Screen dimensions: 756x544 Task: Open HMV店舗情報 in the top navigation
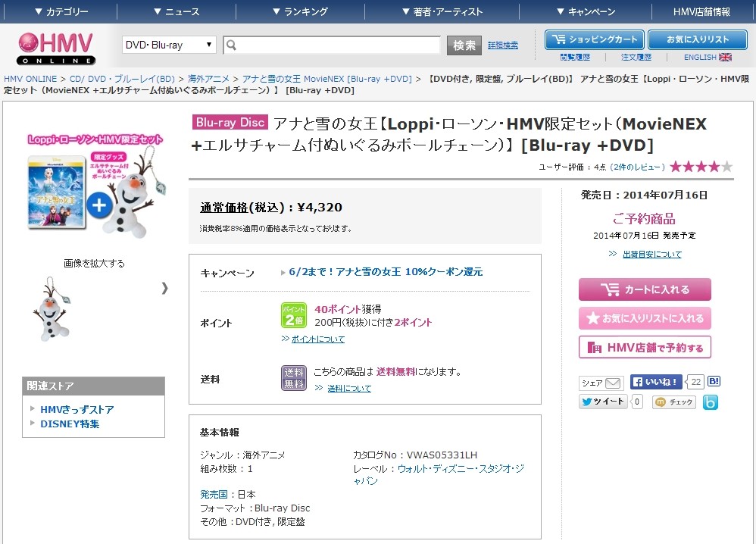701,11
